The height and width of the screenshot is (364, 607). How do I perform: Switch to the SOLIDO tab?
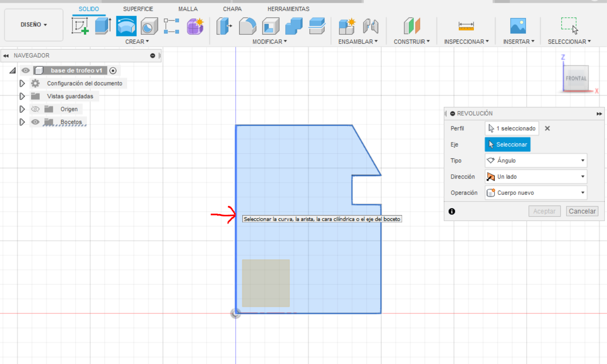89,9
